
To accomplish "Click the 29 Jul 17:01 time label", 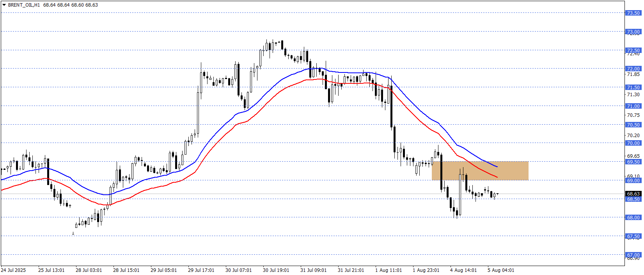I will point(201,270).
